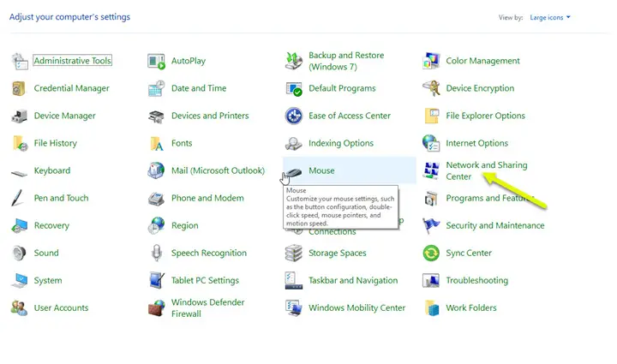Viewport: 617px width, 364px height.
Task: Click the User Accounts people icon
Action: click(x=19, y=308)
